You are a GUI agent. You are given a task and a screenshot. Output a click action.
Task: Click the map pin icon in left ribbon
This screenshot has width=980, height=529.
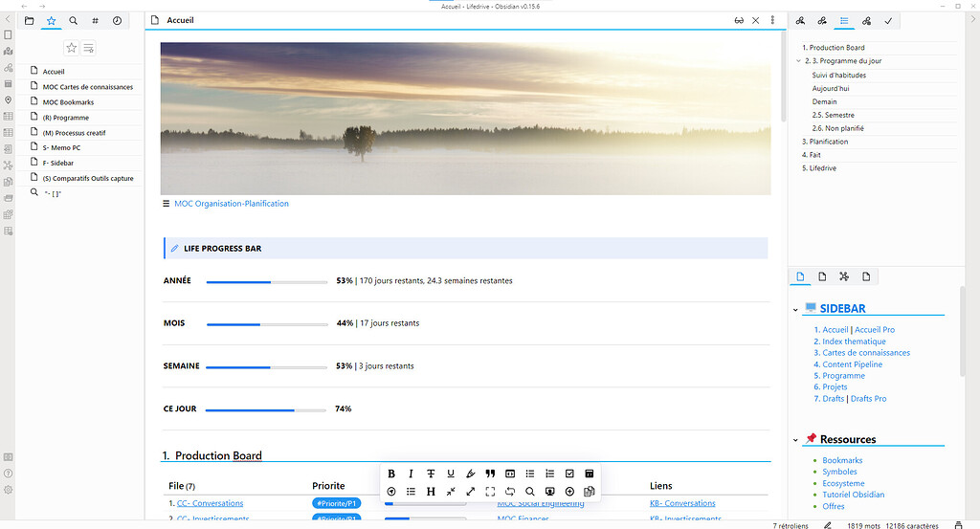coord(8,99)
